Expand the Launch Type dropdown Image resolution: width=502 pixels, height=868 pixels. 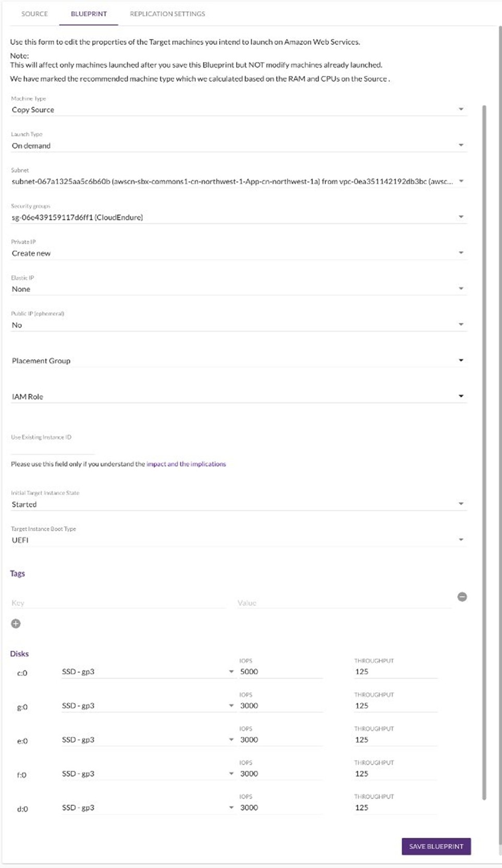tap(238, 145)
